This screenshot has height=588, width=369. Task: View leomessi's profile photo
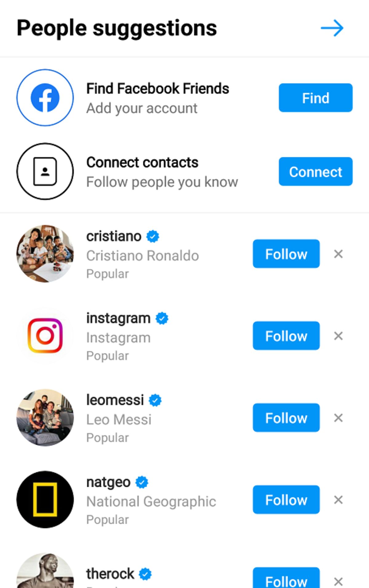[45, 418]
